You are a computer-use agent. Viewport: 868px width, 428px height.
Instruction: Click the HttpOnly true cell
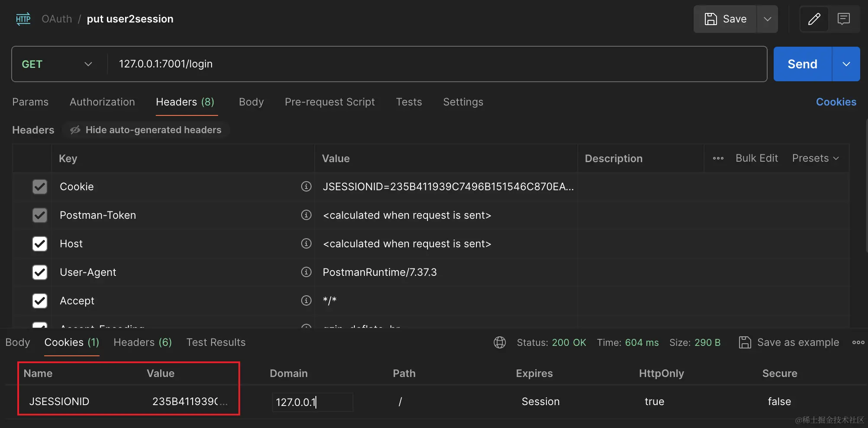654,402
